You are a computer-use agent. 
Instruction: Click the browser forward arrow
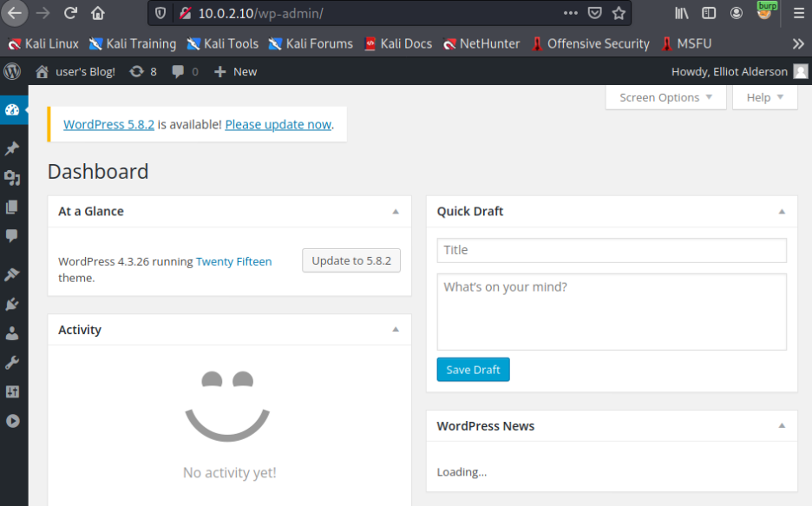coord(43,13)
